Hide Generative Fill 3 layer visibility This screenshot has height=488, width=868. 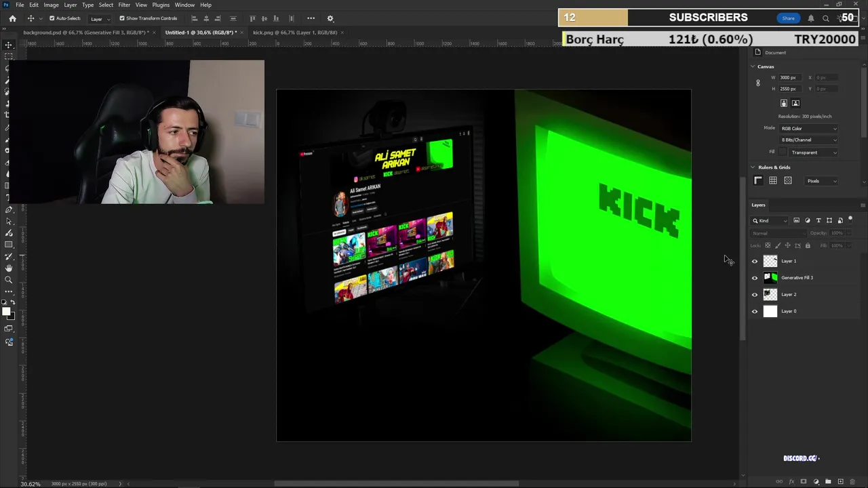(755, 278)
